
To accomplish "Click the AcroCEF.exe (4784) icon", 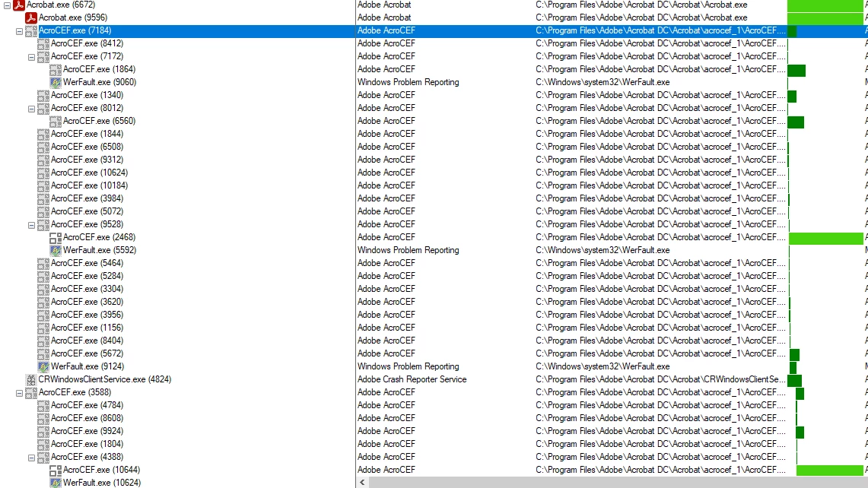I will 43,406.
